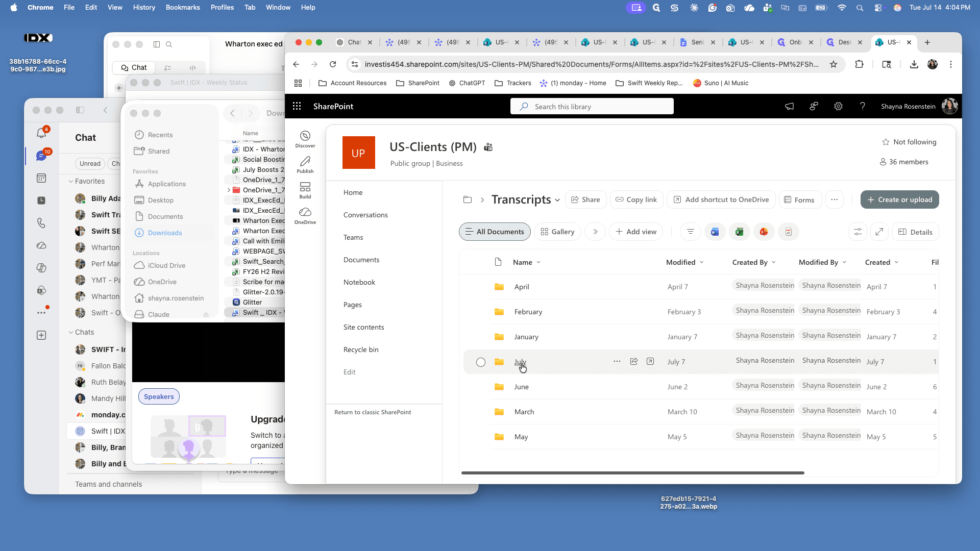Go to Conversations in site navigation
This screenshot has width=980, height=551.
365,215
